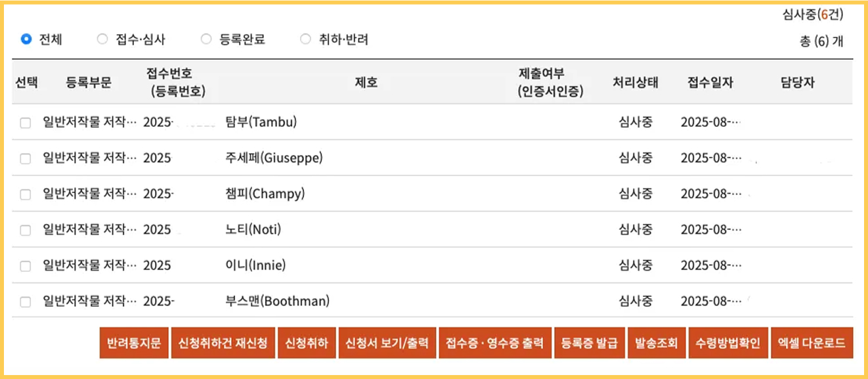Click 접수증·영수증 출력 button

point(495,343)
